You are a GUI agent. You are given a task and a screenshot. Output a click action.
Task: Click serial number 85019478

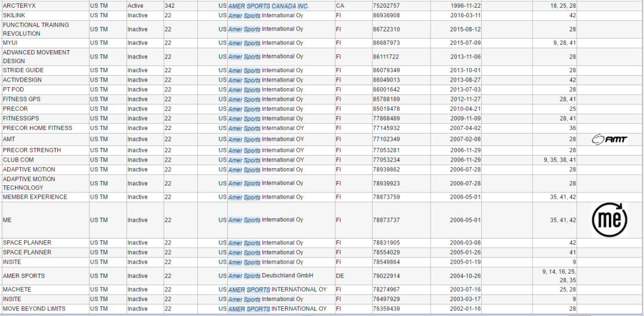click(x=386, y=109)
